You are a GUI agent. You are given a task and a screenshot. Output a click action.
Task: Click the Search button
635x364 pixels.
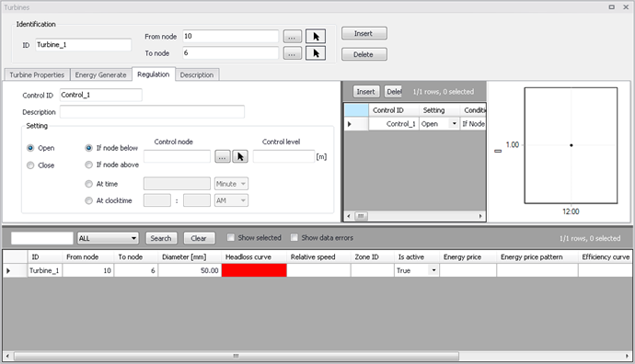click(x=161, y=238)
